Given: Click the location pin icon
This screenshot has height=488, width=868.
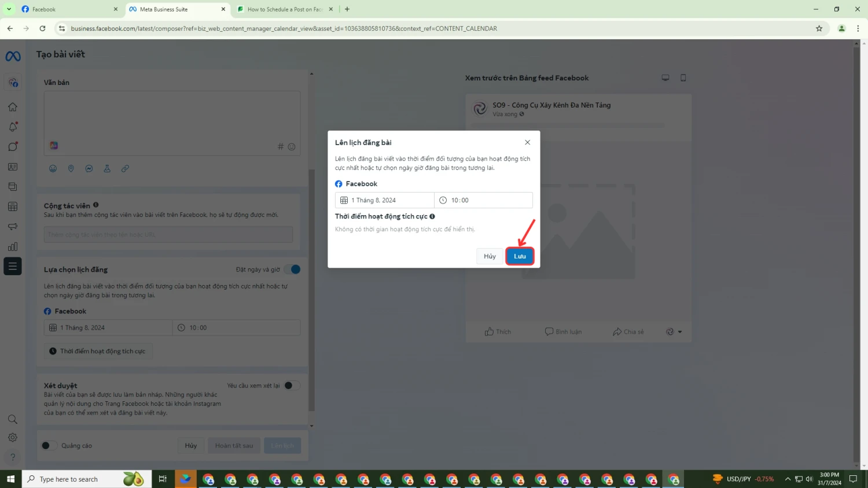Looking at the screenshot, I should (71, 169).
